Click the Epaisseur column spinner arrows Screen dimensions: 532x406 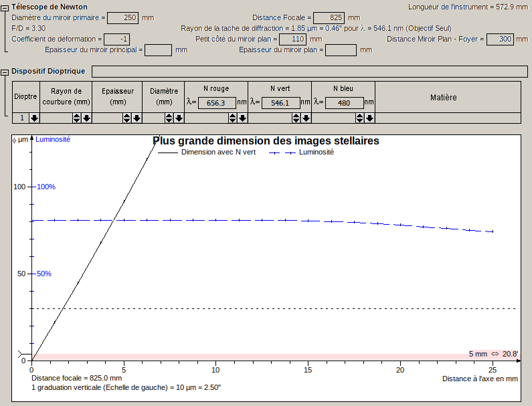127,118
